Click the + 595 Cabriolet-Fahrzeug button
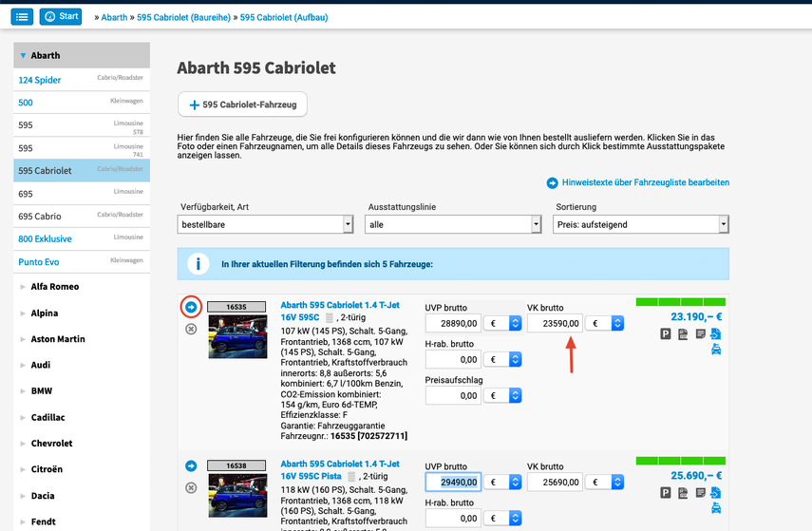 click(x=242, y=104)
